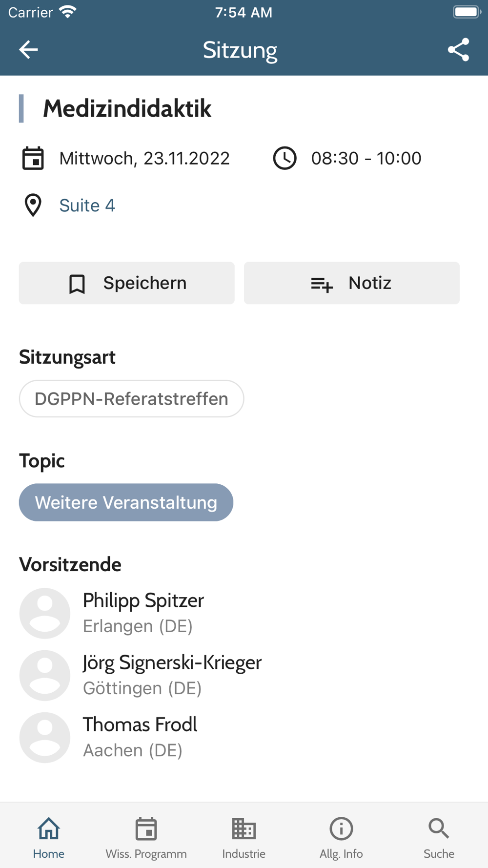Tap the clock icon beside session time
Viewport: 488px width, 868px height.
(285, 158)
